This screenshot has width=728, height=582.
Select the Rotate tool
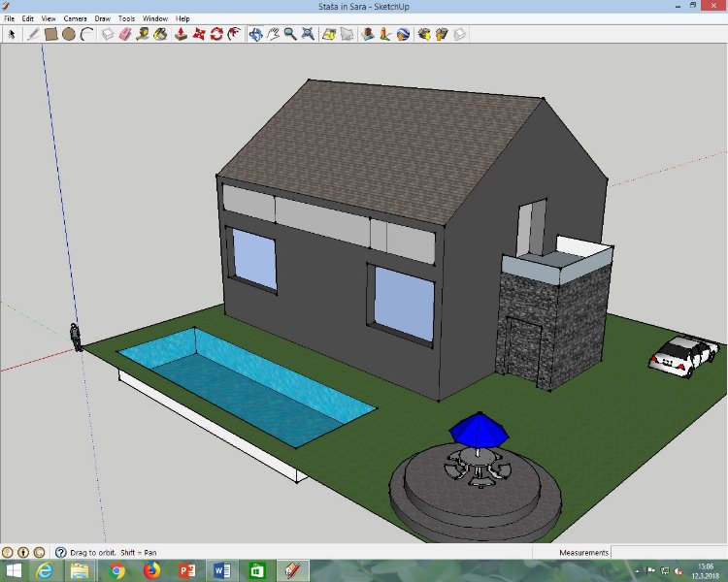(216, 34)
